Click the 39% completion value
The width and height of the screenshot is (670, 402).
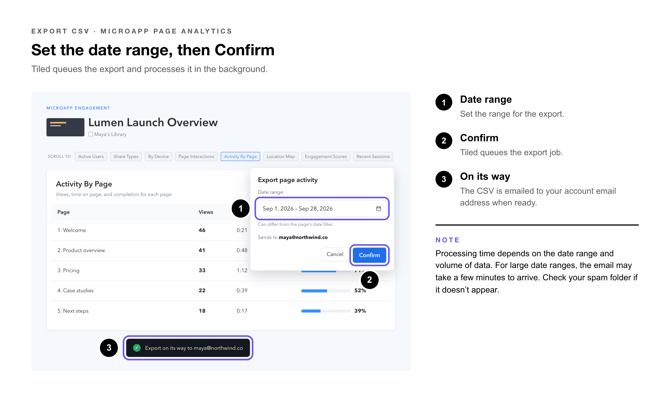(x=360, y=311)
